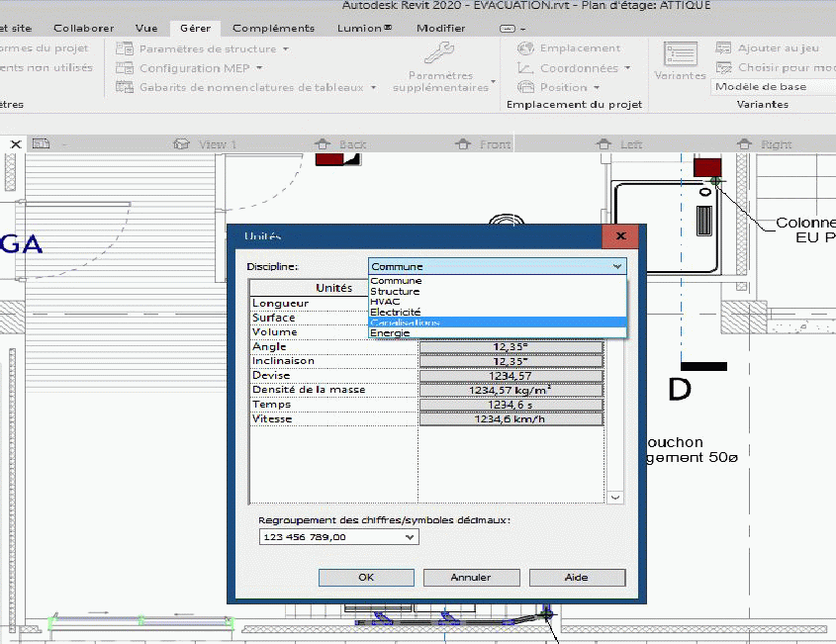Open the Collaborer ribbon tab
836x644 pixels.
tap(84, 29)
